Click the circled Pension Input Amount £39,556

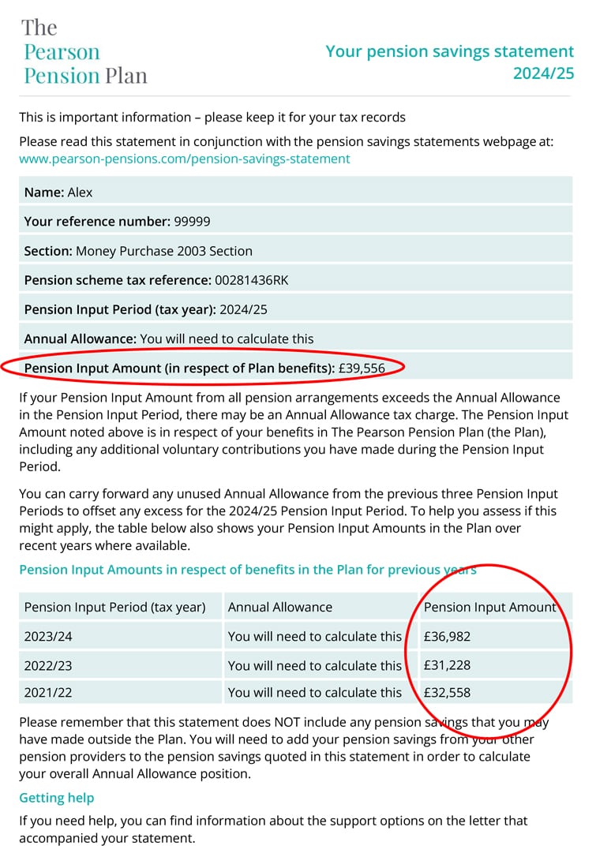coord(205,368)
